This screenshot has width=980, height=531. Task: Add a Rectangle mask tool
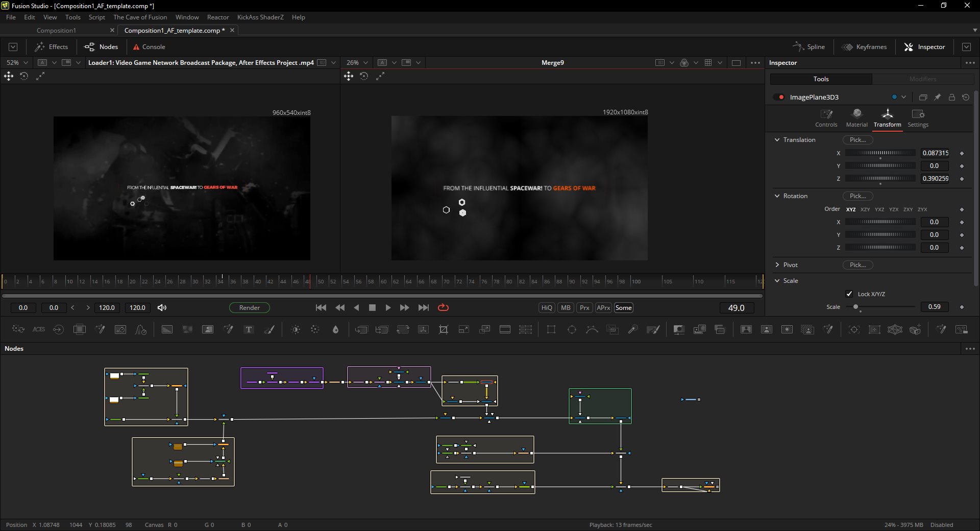551,329
